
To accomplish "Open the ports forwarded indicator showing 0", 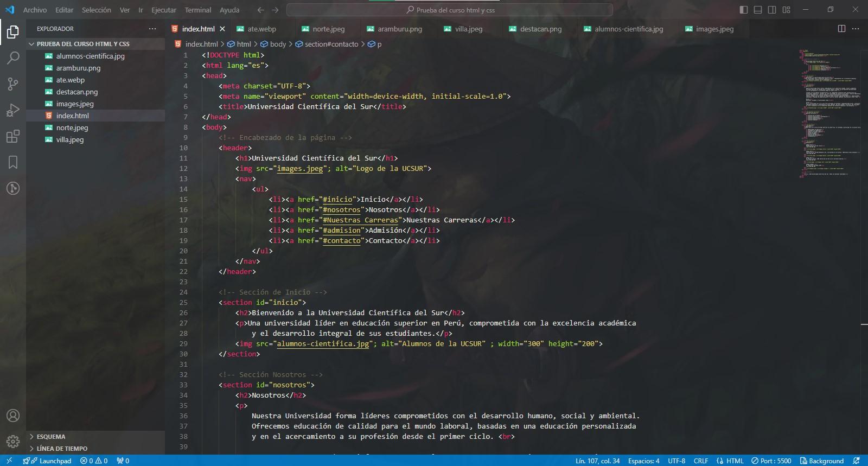I will (123, 461).
